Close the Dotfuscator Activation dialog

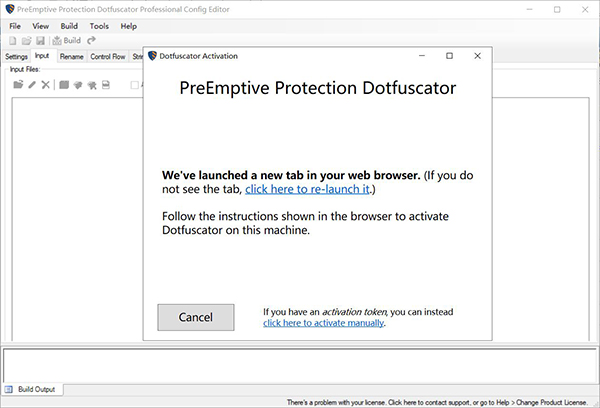[477, 56]
